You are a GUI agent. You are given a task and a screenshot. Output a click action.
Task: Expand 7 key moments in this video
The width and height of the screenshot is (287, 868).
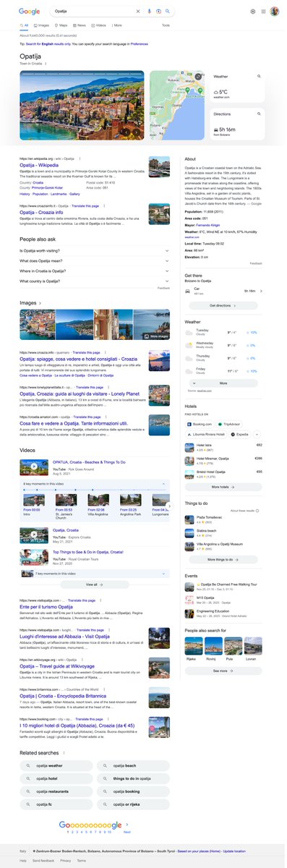(x=95, y=574)
